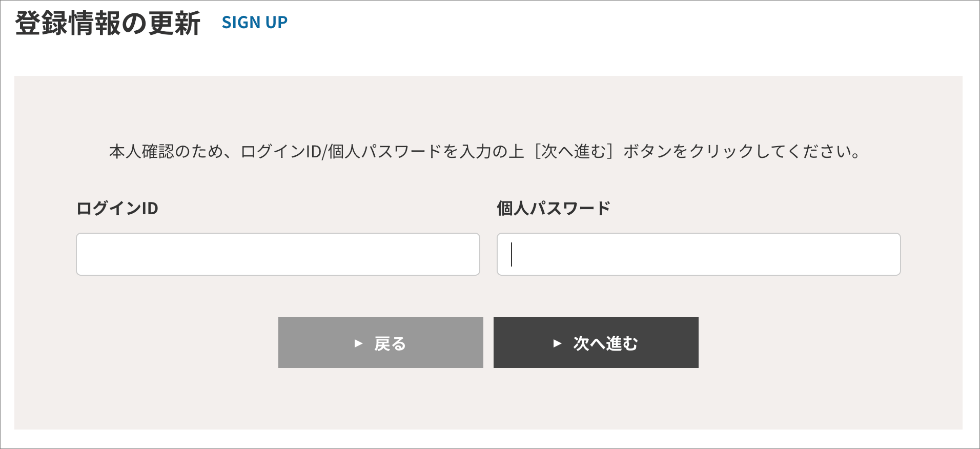Click the triangle icon beside 次へ進む

pos(557,343)
